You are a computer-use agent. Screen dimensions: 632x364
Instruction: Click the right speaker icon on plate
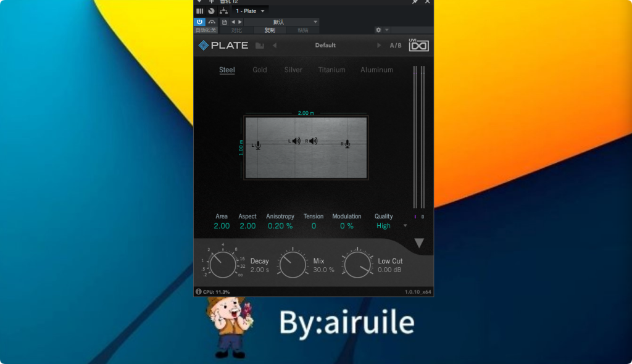coord(313,141)
